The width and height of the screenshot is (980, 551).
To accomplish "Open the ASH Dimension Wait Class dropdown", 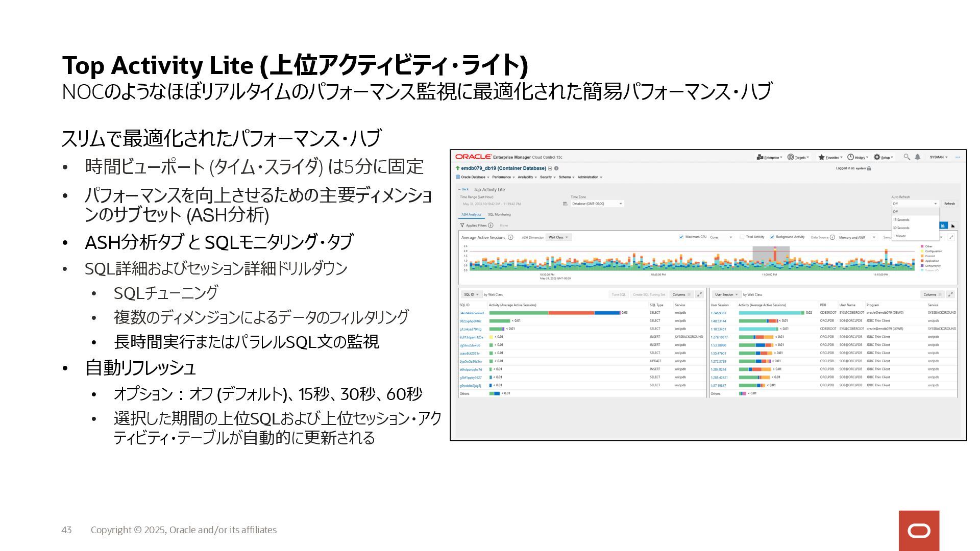I will (x=558, y=237).
